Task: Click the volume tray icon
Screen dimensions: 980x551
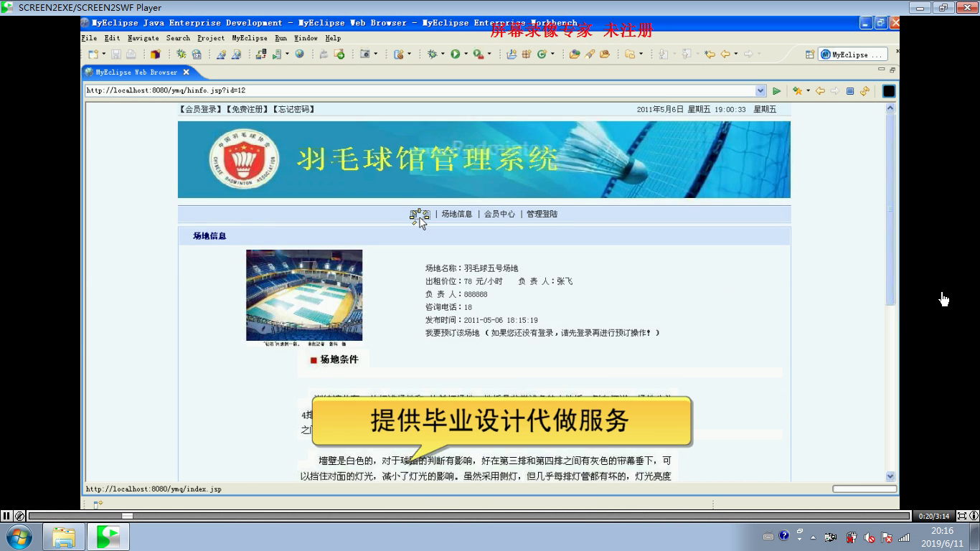Action: click(870, 537)
